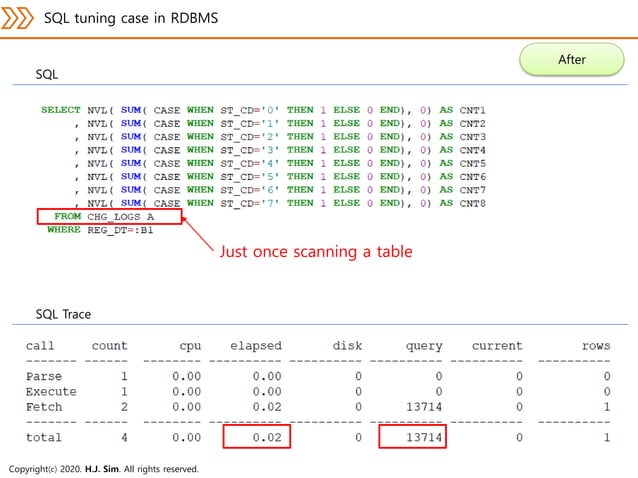
Task: Click Fetch row count value 2
Action: [124, 407]
